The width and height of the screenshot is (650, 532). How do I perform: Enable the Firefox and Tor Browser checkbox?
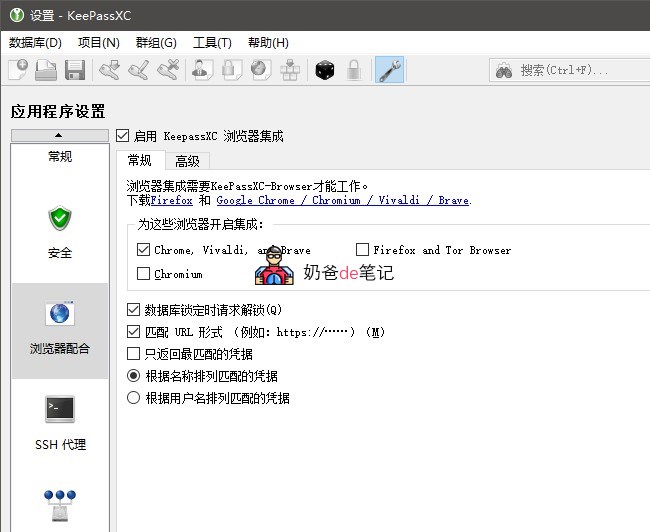point(363,250)
